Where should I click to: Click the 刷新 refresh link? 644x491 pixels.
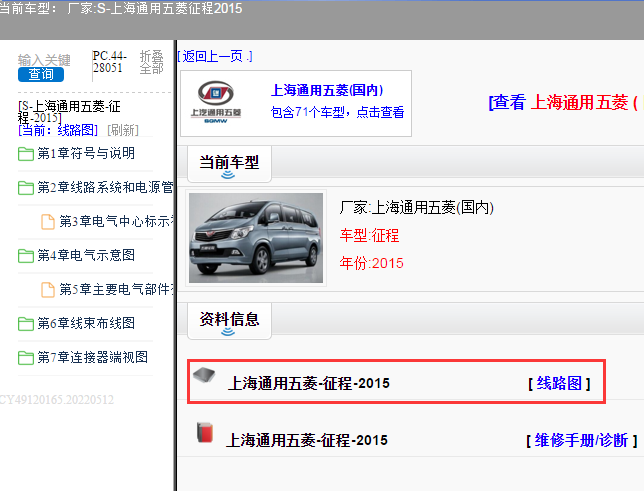pos(123,131)
